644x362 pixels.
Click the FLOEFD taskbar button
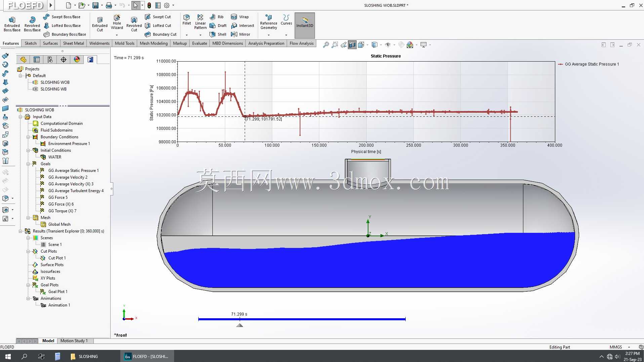(147, 356)
